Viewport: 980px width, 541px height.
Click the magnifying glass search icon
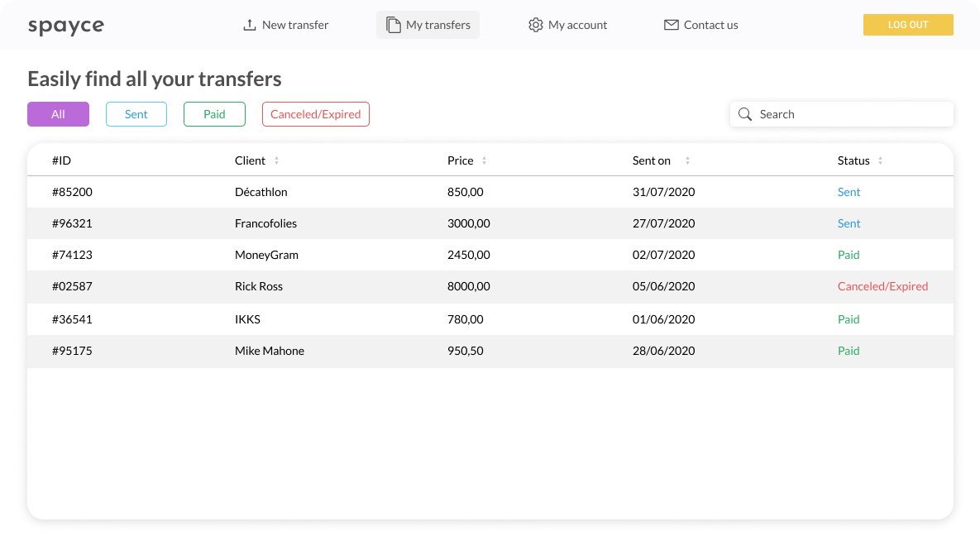pos(745,114)
